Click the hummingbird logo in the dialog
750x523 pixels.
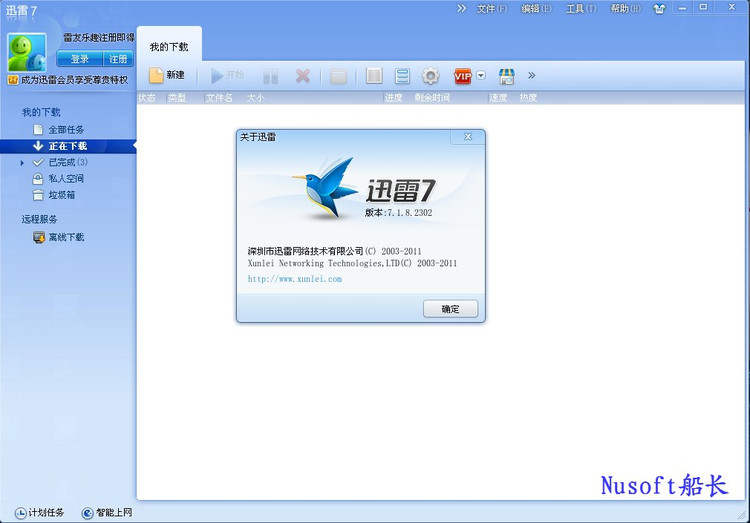click(x=325, y=189)
